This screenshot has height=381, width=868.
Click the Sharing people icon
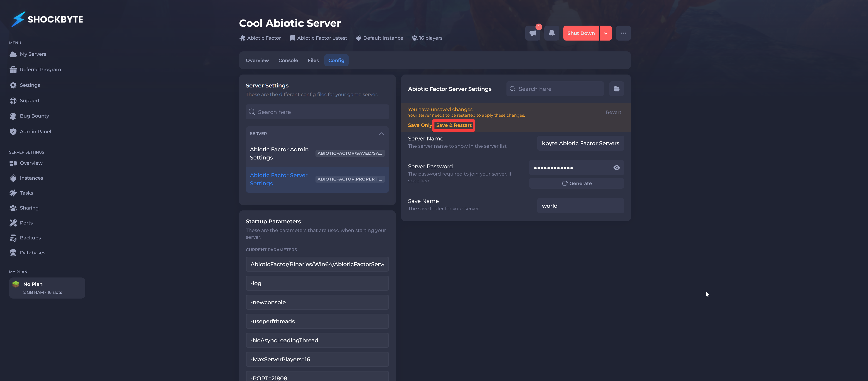tap(13, 208)
